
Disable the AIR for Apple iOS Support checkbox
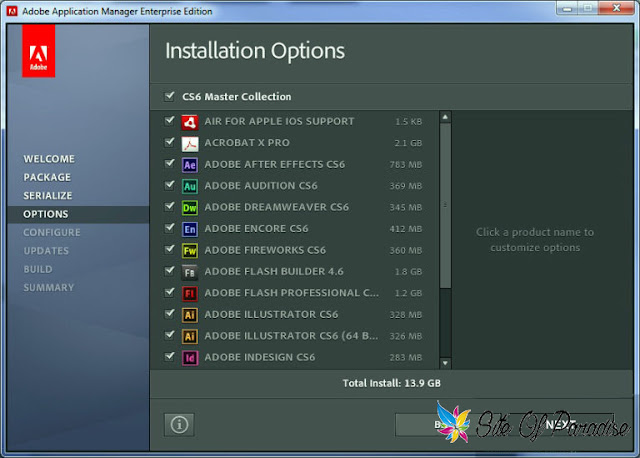point(169,120)
